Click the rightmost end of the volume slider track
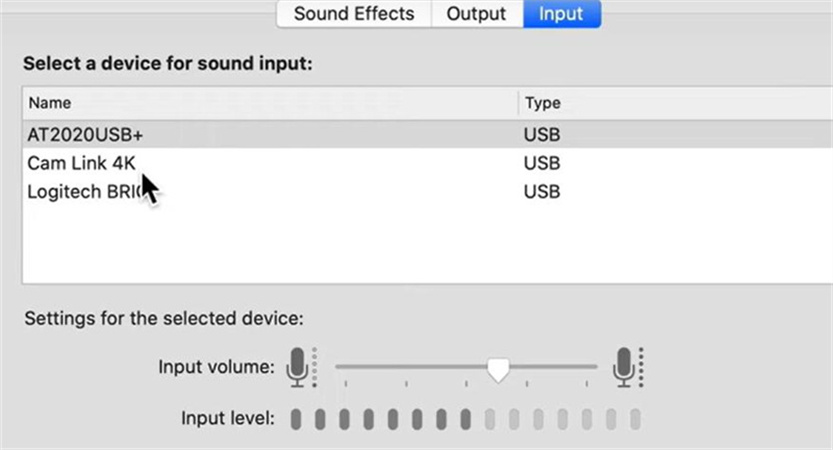 595,367
